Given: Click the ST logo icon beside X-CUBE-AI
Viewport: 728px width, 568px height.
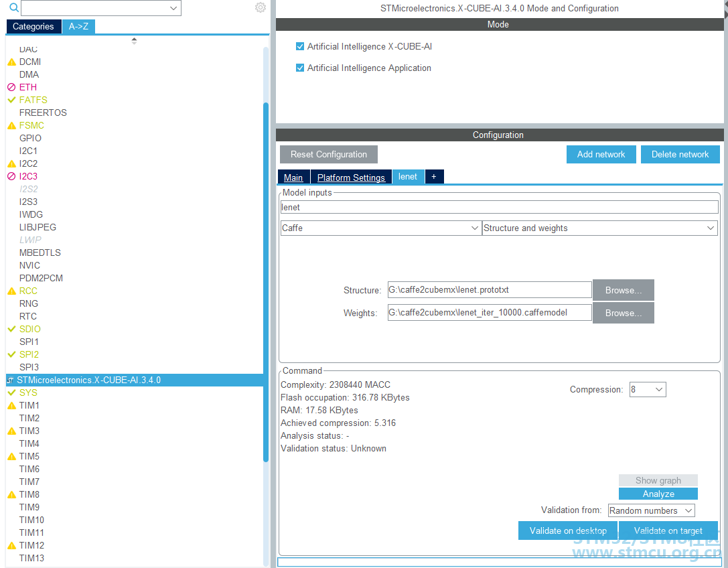Looking at the screenshot, I should [x=10, y=380].
